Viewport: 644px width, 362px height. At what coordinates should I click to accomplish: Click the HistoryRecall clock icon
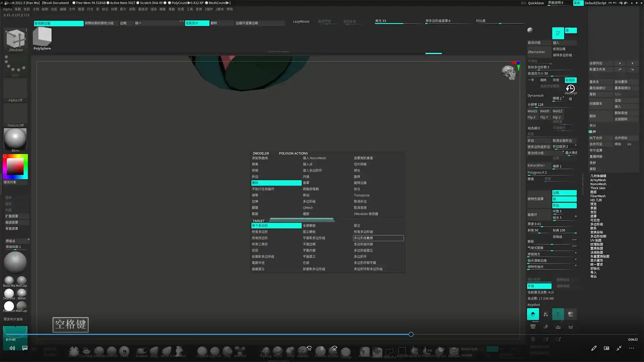[x=570, y=88]
